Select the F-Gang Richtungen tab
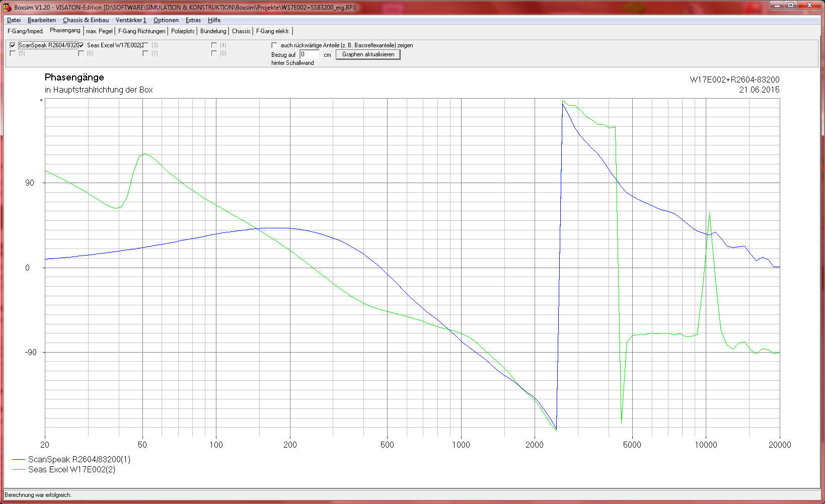 pos(141,31)
